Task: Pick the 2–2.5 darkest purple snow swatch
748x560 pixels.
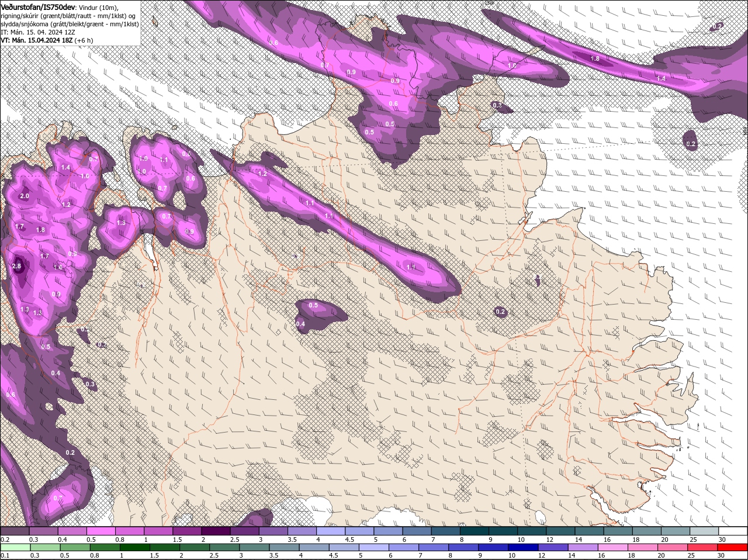Action: pyautogui.click(x=216, y=531)
